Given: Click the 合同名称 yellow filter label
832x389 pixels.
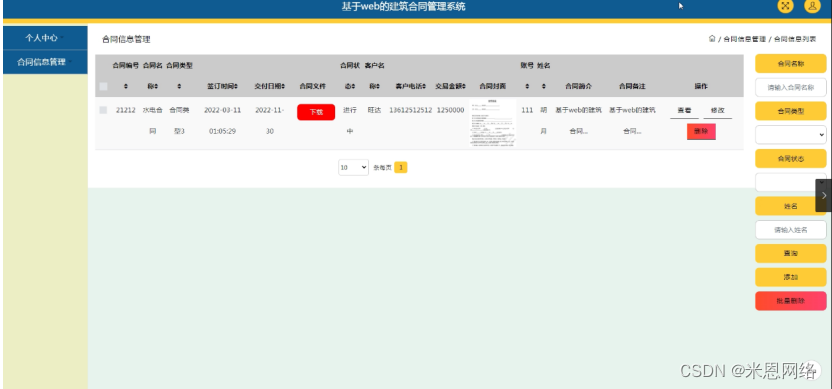Looking at the screenshot, I should [791, 63].
